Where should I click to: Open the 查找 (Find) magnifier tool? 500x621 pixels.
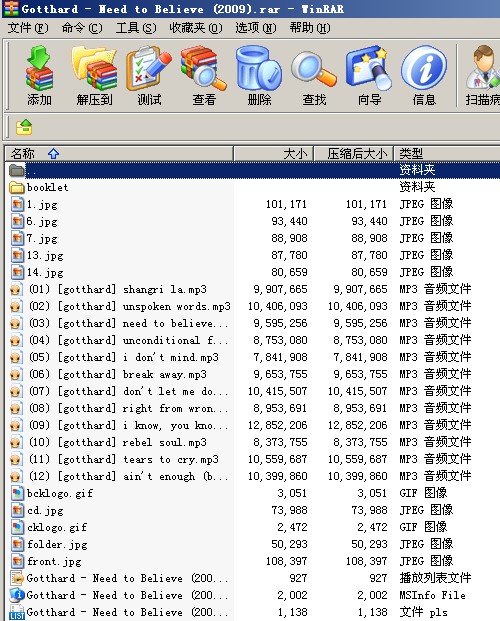tap(314, 69)
